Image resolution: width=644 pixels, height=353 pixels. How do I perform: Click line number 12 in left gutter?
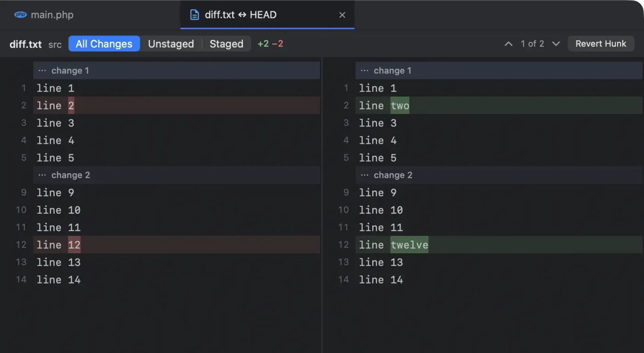[21, 245]
